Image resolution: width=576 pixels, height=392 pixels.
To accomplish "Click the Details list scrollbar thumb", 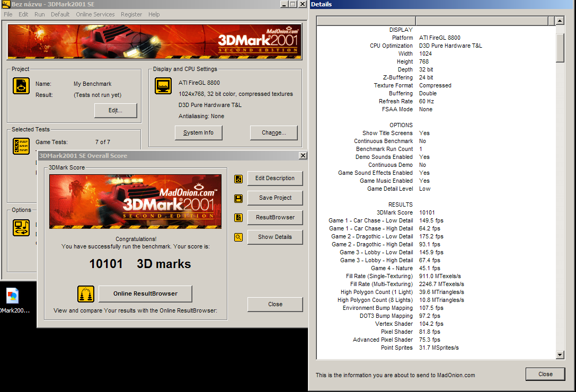I will [560, 48].
